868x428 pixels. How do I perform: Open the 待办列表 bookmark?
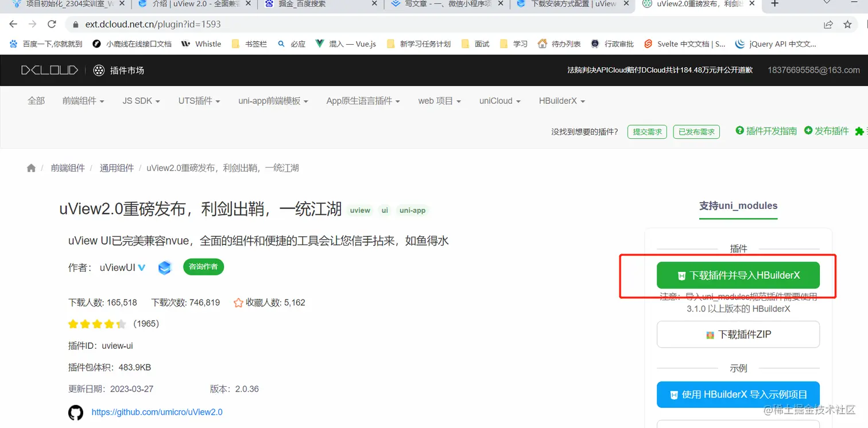[559, 44]
